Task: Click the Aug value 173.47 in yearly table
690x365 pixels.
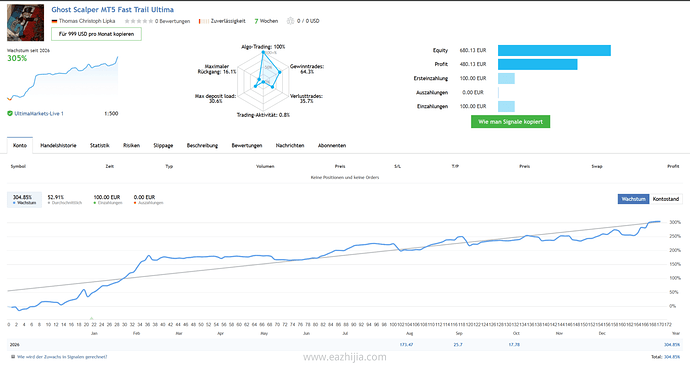Action: (x=406, y=344)
